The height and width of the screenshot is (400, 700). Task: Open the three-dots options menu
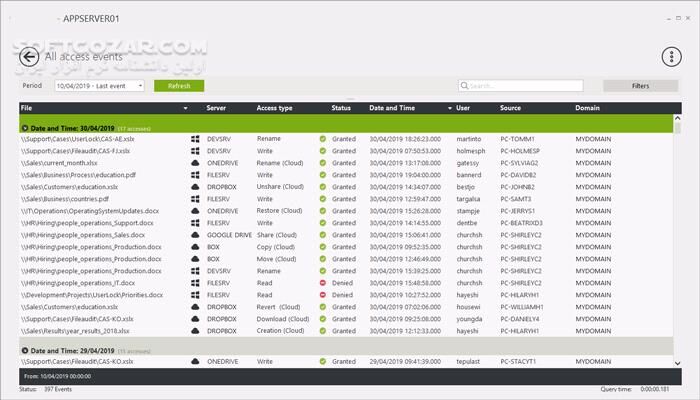tap(670, 57)
